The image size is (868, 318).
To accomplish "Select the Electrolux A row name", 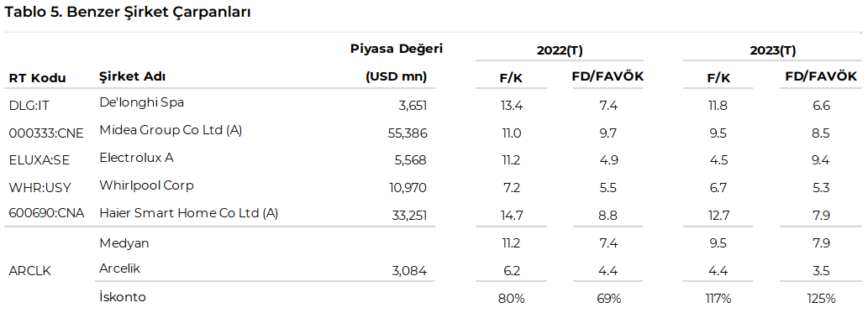I will pyautogui.click(x=136, y=158).
